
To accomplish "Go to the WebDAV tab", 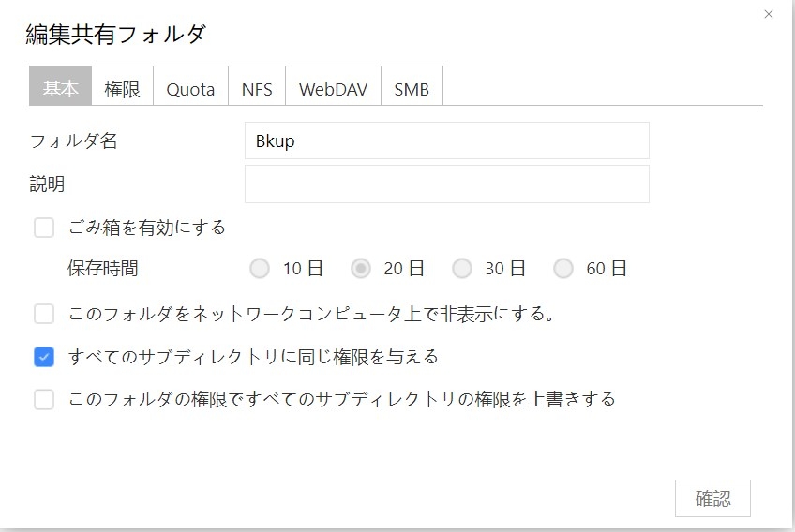I will pyautogui.click(x=333, y=89).
